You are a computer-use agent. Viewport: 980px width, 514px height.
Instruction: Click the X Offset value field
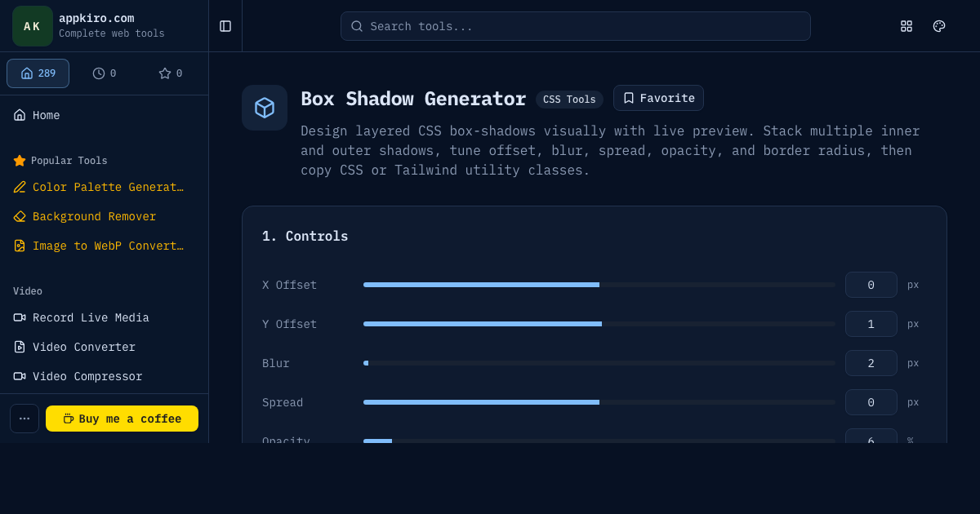871,285
